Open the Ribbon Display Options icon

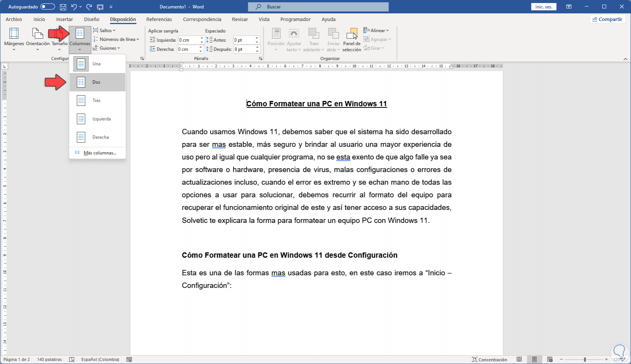tap(569, 7)
